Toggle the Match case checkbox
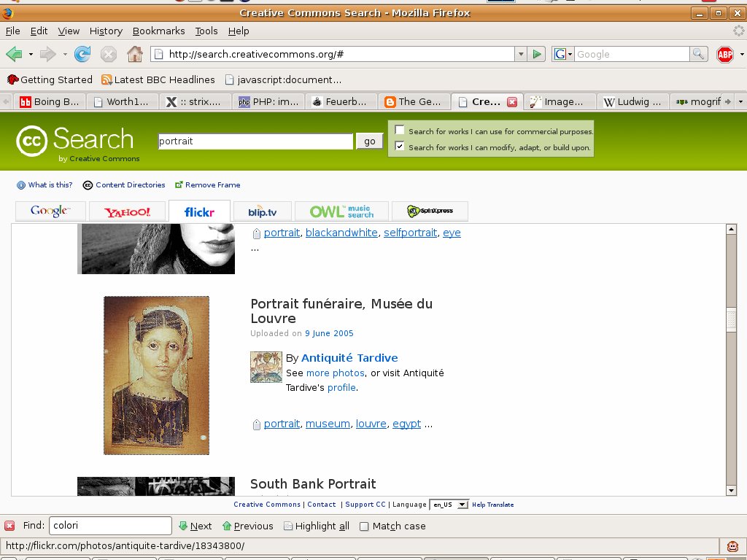Viewport: 747px width, 560px height. (364, 526)
